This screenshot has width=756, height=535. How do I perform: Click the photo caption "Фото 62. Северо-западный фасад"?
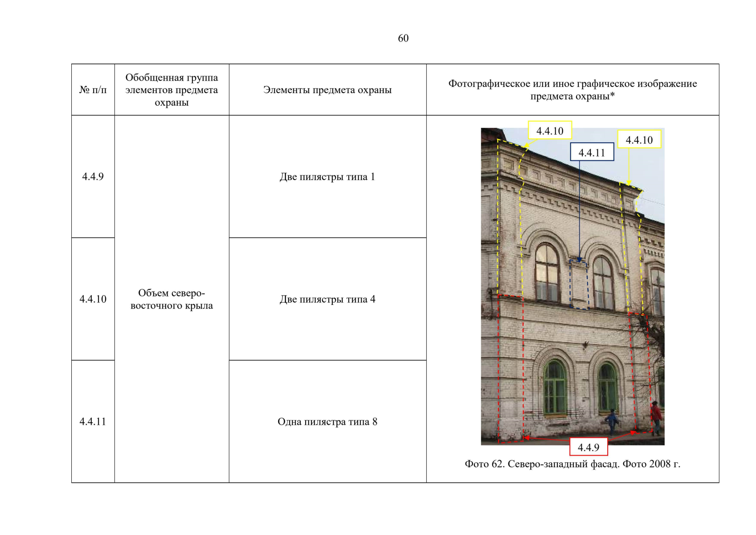[x=572, y=464]
